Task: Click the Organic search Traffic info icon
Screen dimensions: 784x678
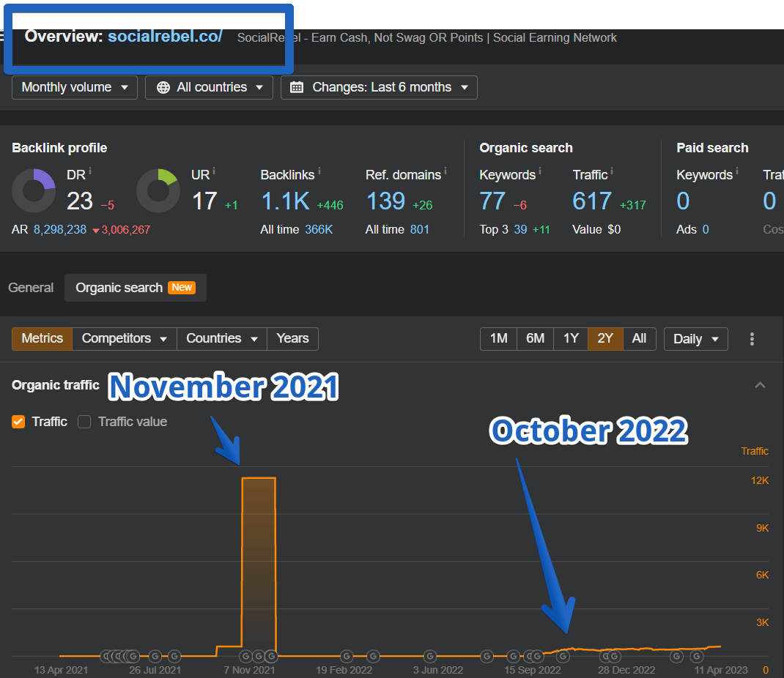Action: [x=612, y=171]
